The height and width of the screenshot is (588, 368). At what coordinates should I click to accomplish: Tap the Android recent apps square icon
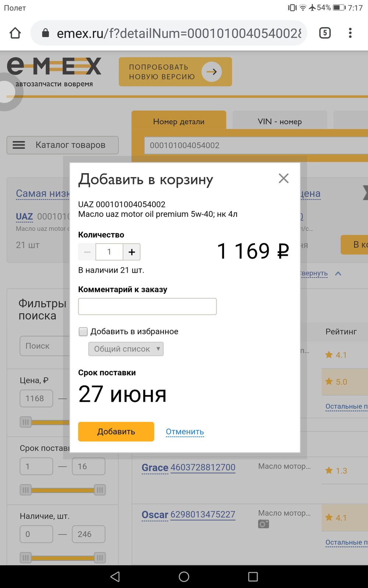[x=253, y=577]
